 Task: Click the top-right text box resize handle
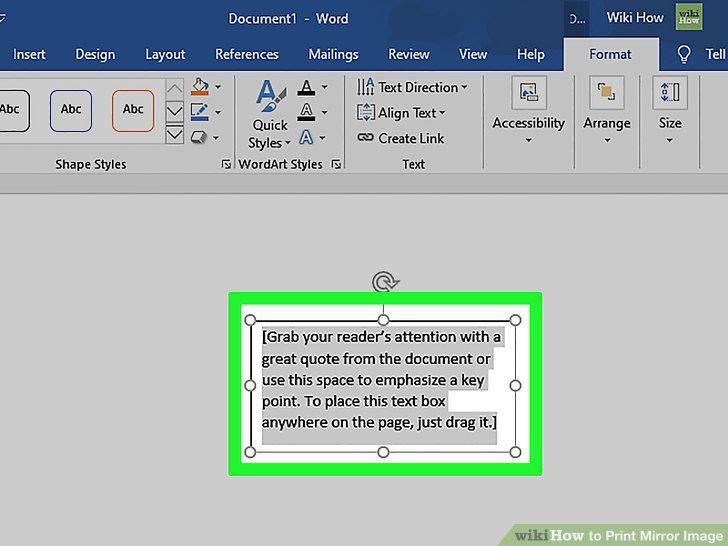(515, 320)
